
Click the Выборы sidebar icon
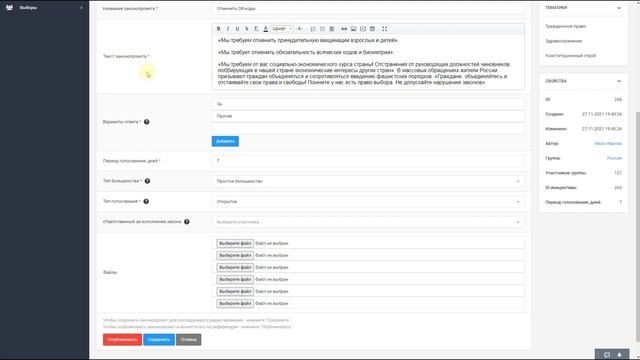tap(9, 7)
